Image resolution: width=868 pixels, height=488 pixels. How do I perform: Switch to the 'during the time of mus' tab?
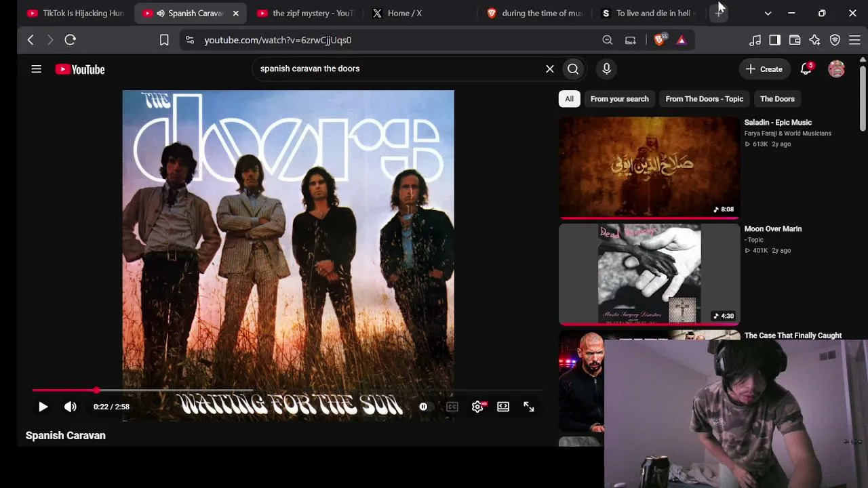536,13
